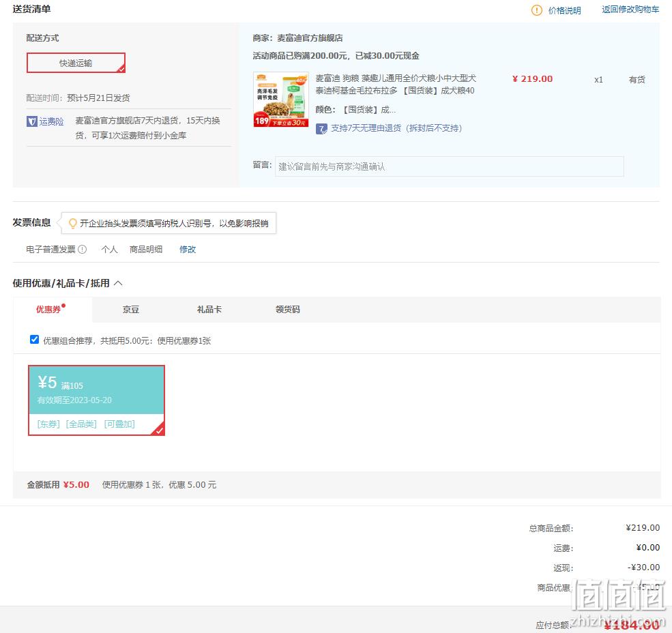
Task: Toggle the 优惠组合推荐 checkbox
Action: pyautogui.click(x=34, y=340)
